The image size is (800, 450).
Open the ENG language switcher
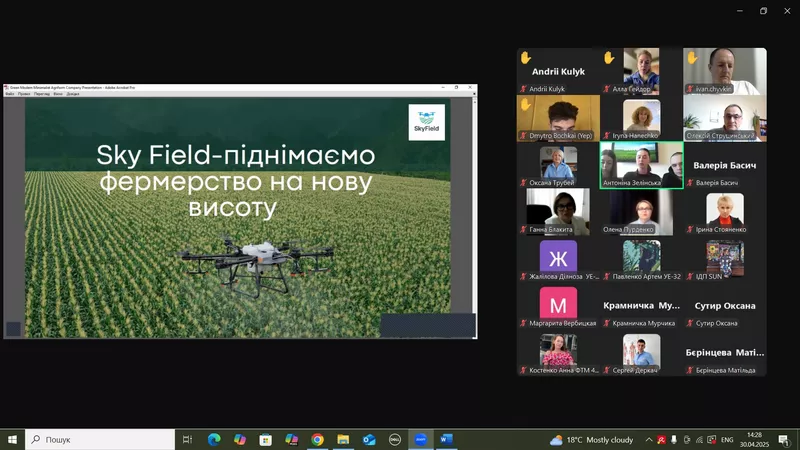pyautogui.click(x=727, y=440)
